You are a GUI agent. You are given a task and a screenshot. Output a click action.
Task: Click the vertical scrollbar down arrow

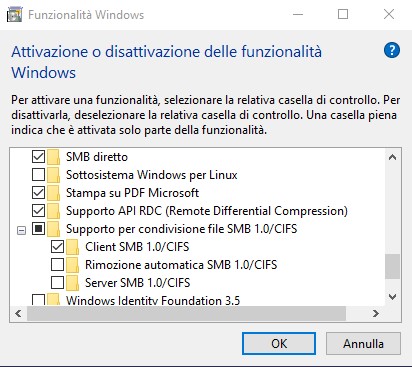393,296
